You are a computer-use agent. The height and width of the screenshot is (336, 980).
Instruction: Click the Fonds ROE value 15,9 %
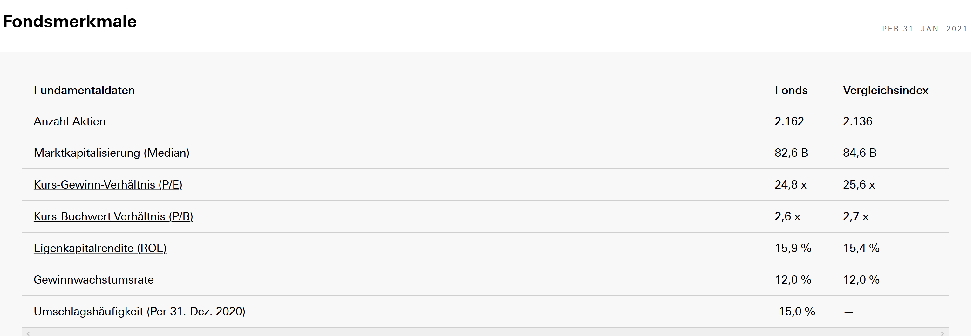793,248
